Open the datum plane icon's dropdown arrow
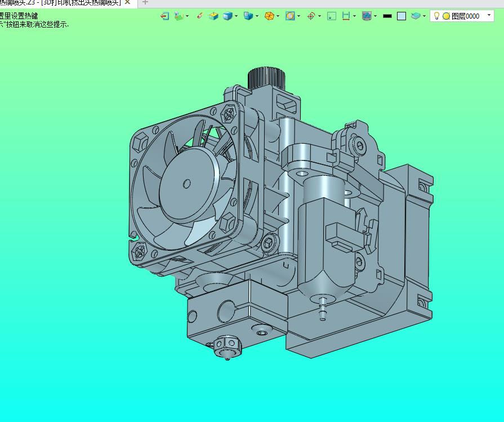The height and width of the screenshot is (422, 504). point(188,16)
